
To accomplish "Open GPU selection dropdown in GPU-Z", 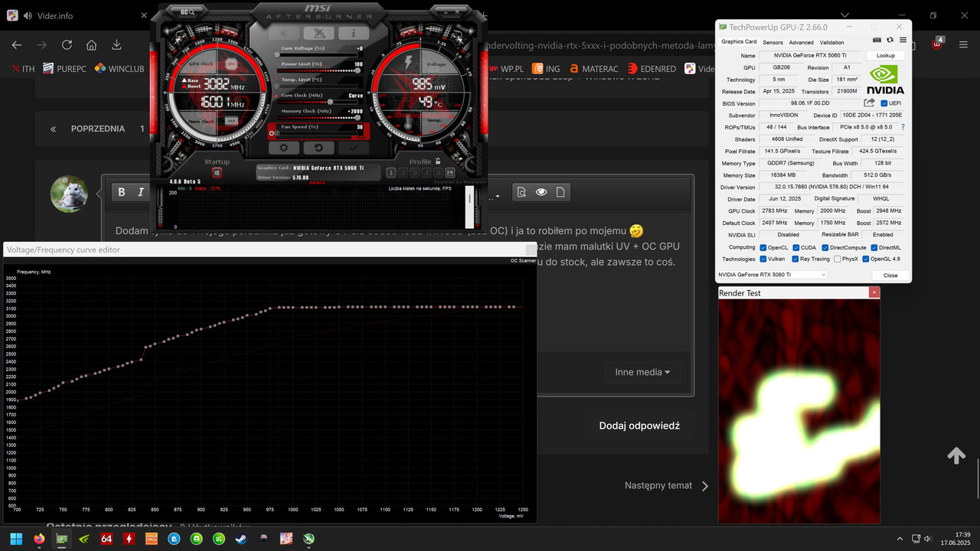I will (x=773, y=275).
